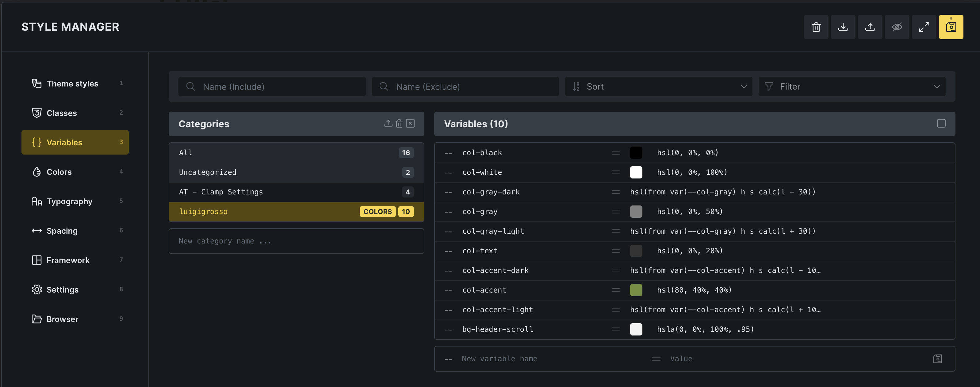
Task: Toggle the crossed-eye visibility icon
Action: pos(897,27)
